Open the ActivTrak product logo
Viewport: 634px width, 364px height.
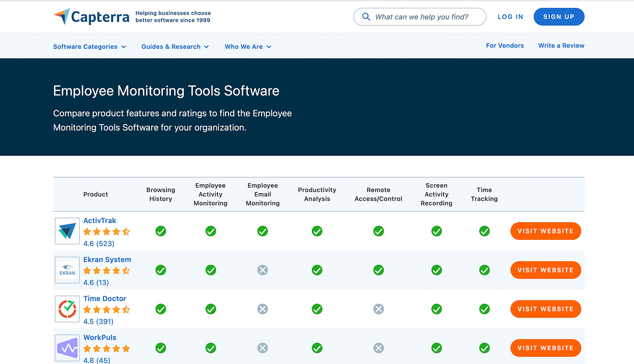tap(67, 231)
